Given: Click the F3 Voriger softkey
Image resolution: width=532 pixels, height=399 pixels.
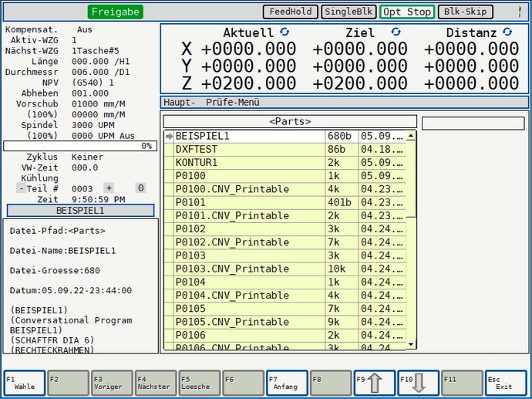Looking at the screenshot, I should pyautogui.click(x=112, y=383).
